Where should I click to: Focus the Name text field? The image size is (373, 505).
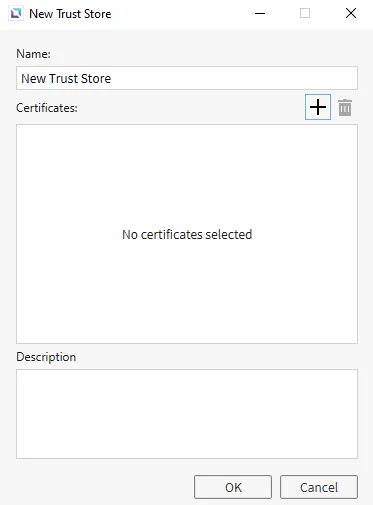[x=187, y=78]
